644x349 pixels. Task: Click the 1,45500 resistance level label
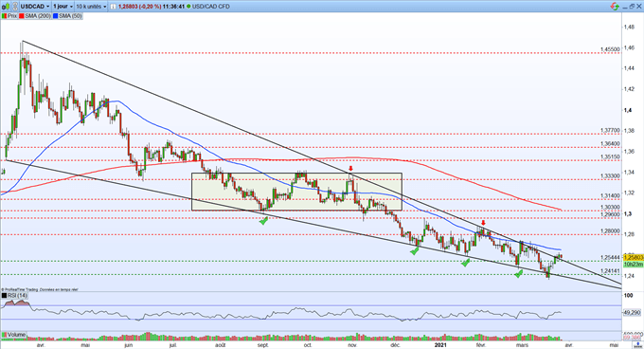click(610, 49)
